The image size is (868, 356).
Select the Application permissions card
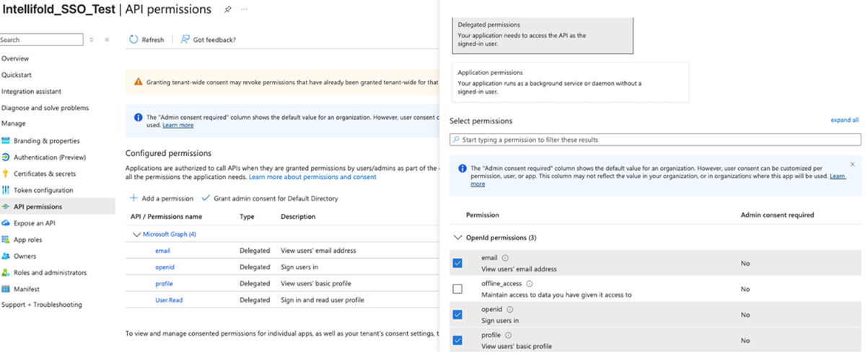[570, 82]
